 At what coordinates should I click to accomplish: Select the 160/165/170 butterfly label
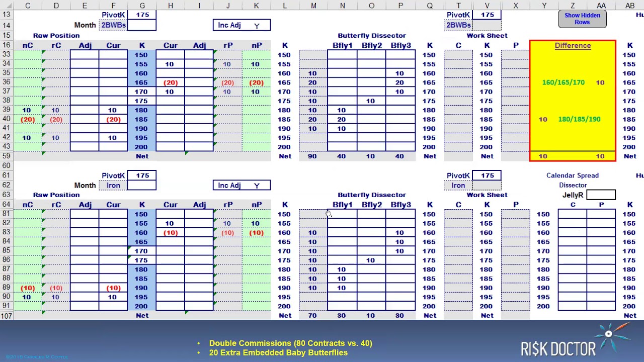click(563, 82)
